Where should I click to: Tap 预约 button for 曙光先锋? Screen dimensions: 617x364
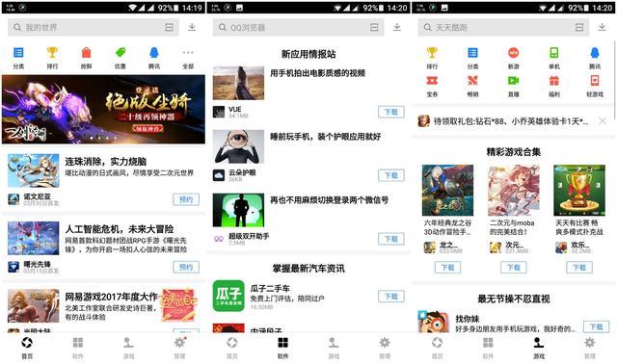click(x=186, y=268)
